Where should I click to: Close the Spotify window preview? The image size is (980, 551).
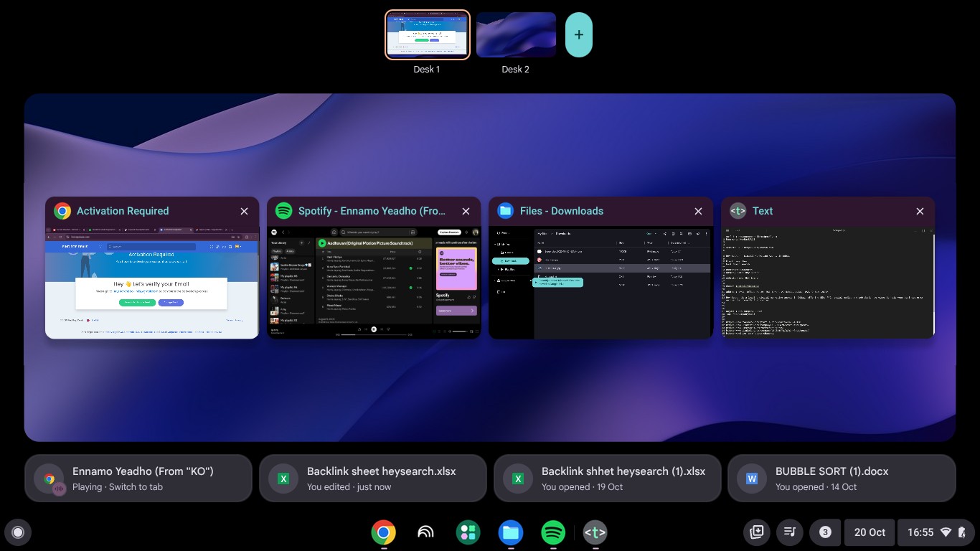click(x=466, y=211)
